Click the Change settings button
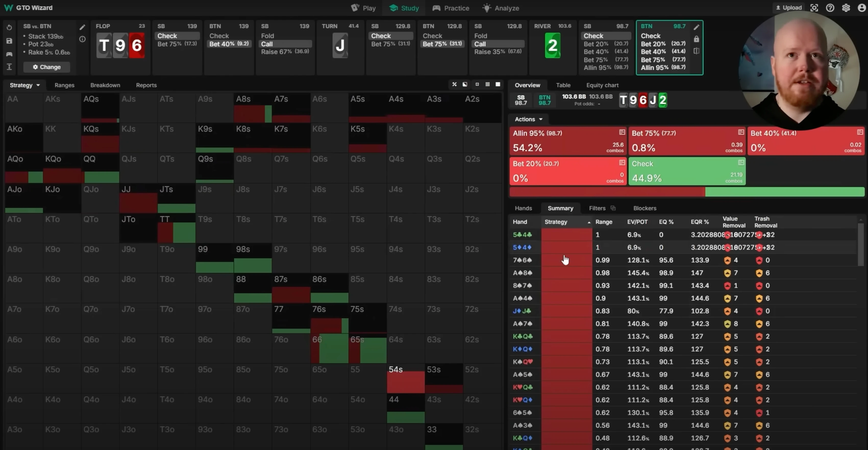The height and width of the screenshot is (450, 868). coord(46,67)
